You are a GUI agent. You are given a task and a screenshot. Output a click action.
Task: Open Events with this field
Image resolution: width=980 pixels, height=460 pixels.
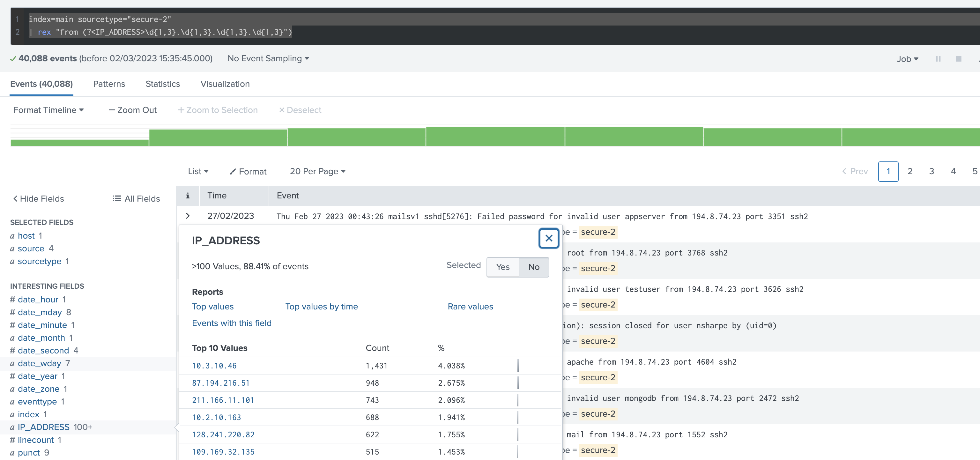click(x=232, y=323)
